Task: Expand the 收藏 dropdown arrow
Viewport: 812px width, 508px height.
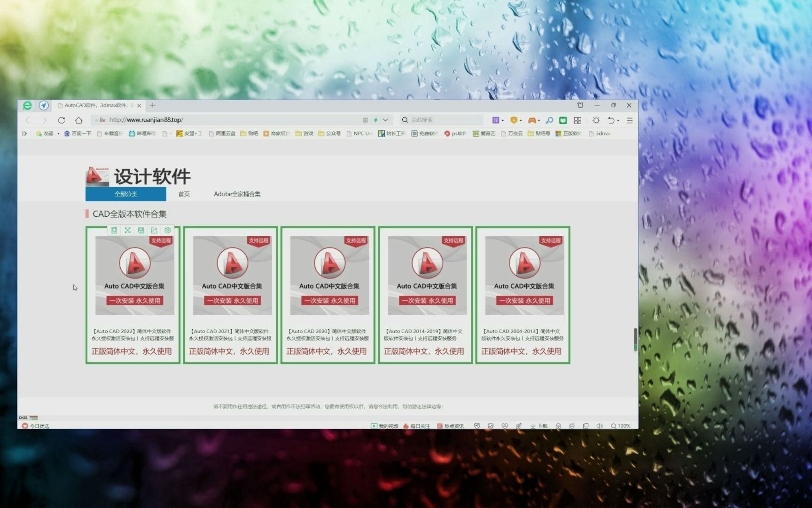Action: tap(58, 134)
